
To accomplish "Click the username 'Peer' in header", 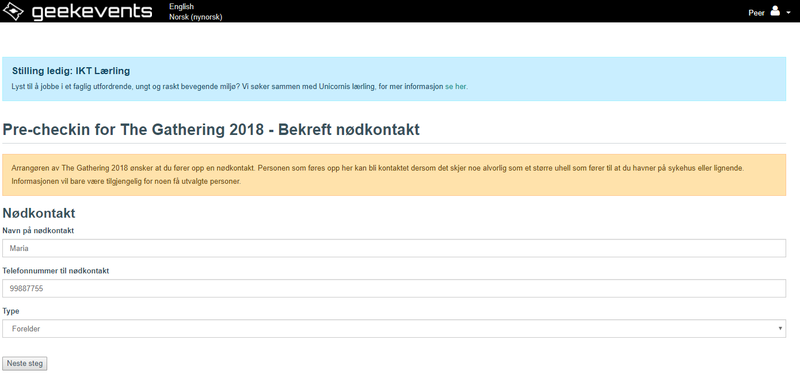I will [756, 13].
